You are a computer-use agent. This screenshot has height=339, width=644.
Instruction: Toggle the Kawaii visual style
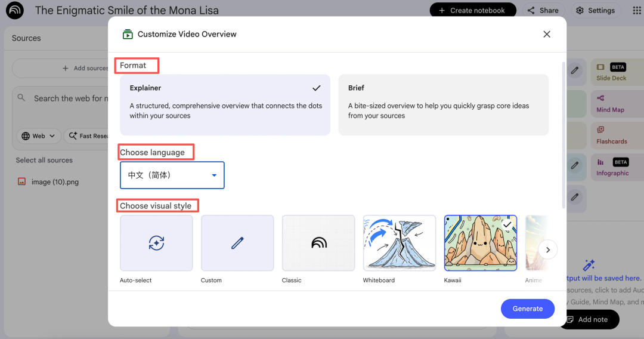(x=481, y=243)
